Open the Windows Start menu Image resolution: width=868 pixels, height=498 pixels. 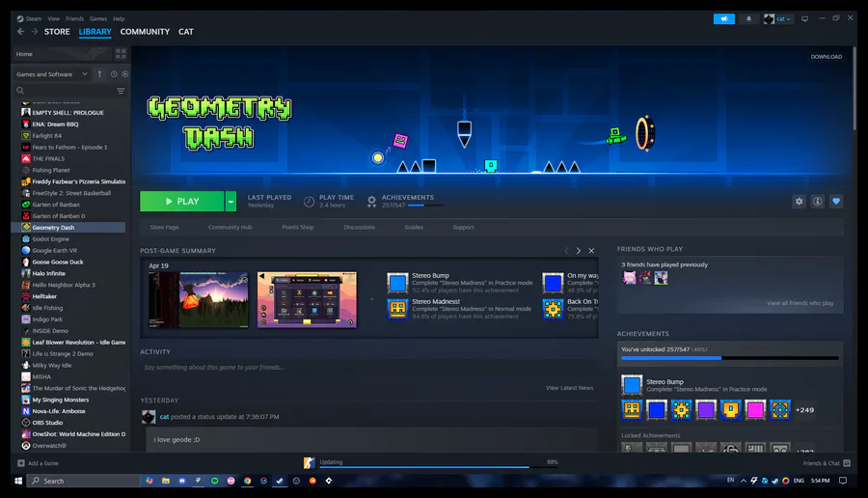coord(17,481)
